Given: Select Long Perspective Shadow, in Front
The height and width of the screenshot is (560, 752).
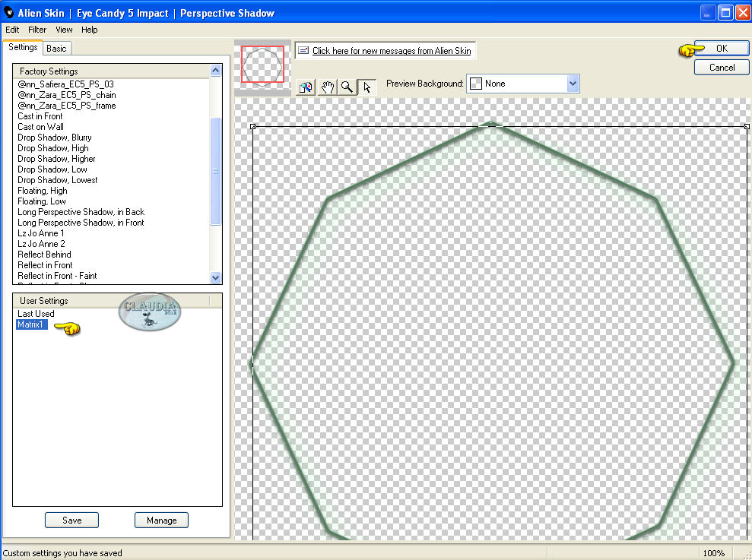Looking at the screenshot, I should pos(81,223).
